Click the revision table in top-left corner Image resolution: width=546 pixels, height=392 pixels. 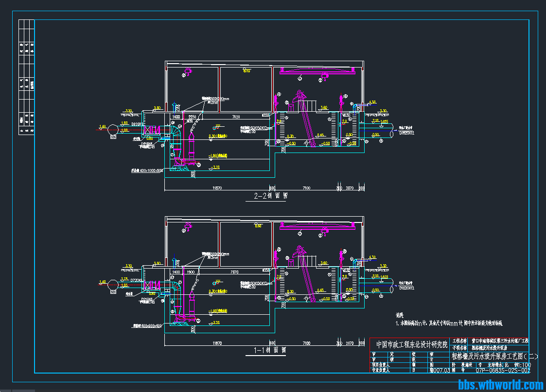tap(26, 78)
